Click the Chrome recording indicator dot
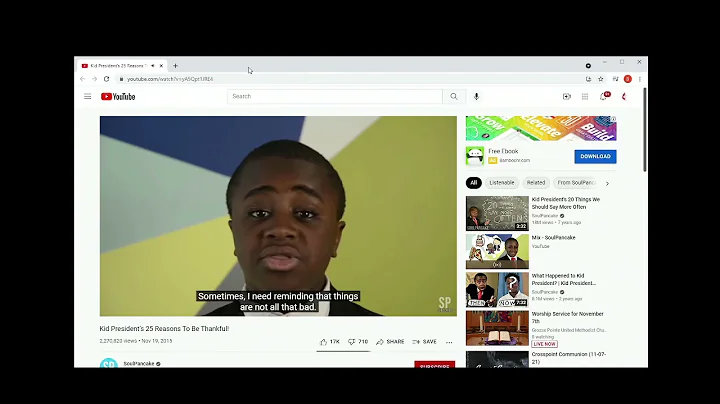Image resolution: width=720 pixels, height=404 pixels. tap(588, 66)
